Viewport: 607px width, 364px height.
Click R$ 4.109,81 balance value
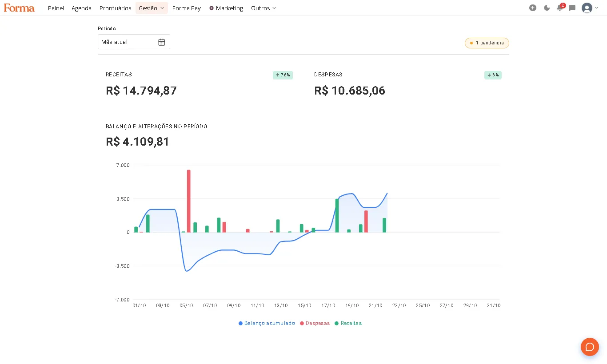(x=138, y=142)
